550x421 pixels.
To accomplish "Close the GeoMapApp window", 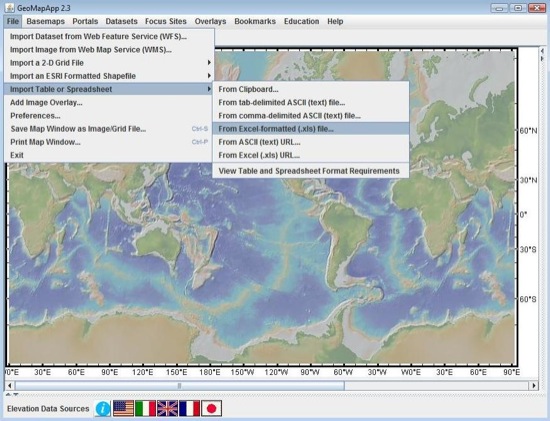I will (x=537, y=8).
